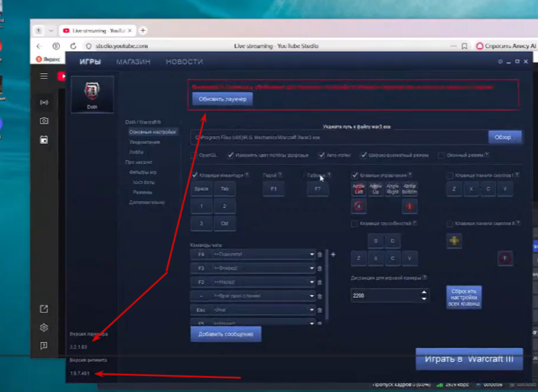Switch to the НОВОСТИ tab

[x=184, y=62]
